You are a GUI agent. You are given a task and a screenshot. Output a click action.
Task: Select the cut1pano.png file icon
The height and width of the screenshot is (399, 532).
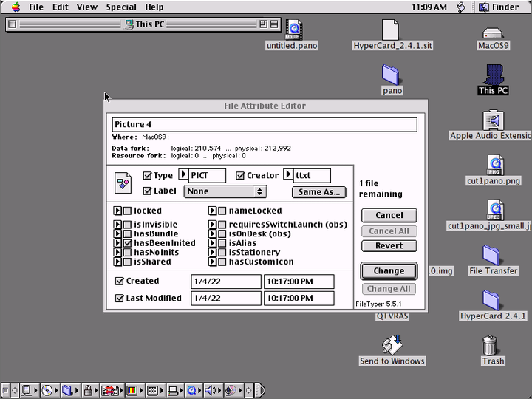[x=494, y=165]
